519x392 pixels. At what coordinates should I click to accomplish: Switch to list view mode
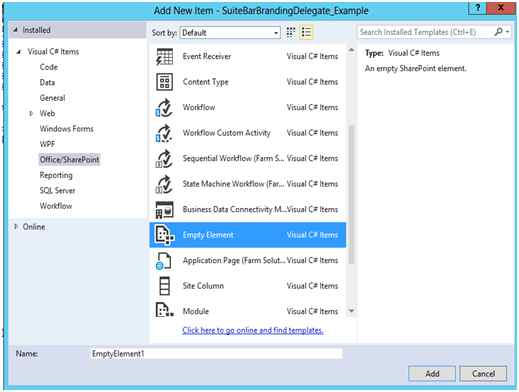point(306,32)
